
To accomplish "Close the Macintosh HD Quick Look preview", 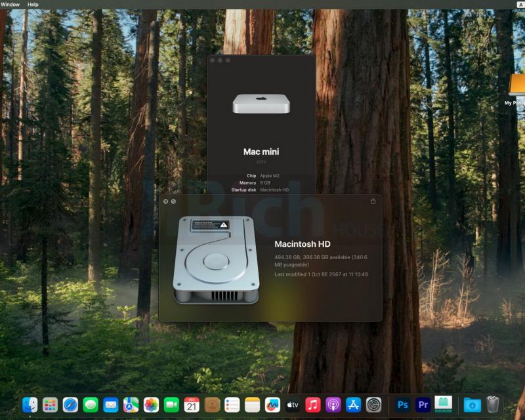I will point(165,201).
